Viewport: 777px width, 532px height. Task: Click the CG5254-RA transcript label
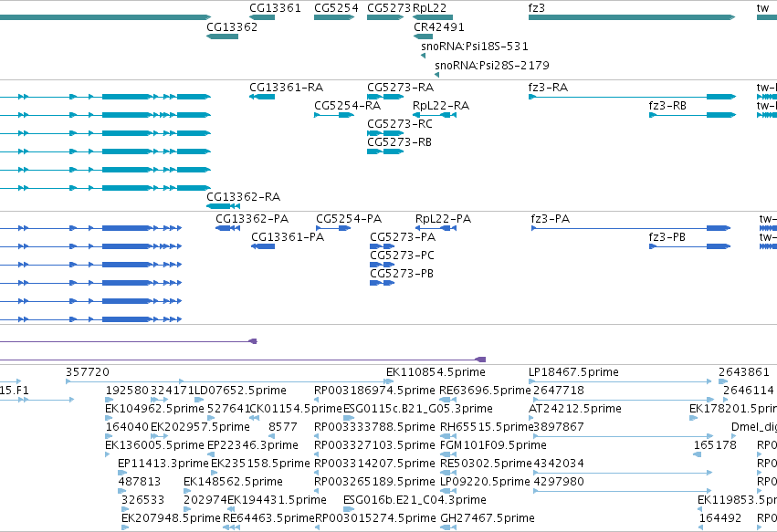pyautogui.click(x=347, y=106)
